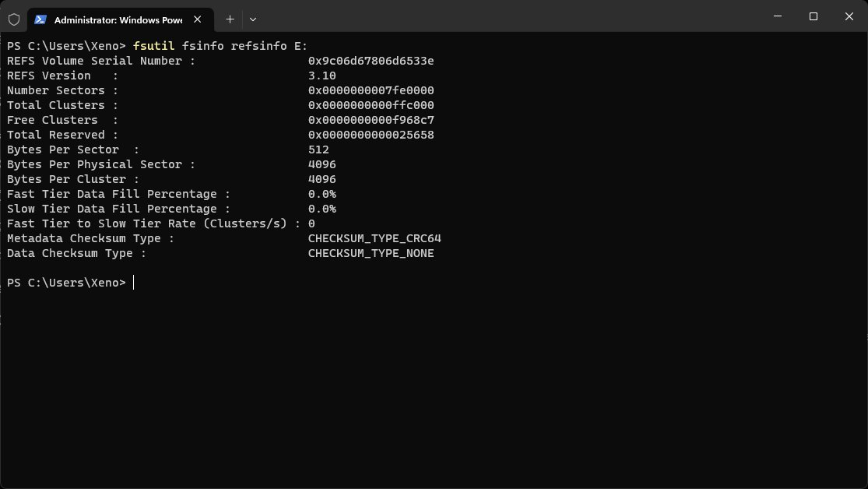Click the Data Checksum Type line

coord(78,253)
